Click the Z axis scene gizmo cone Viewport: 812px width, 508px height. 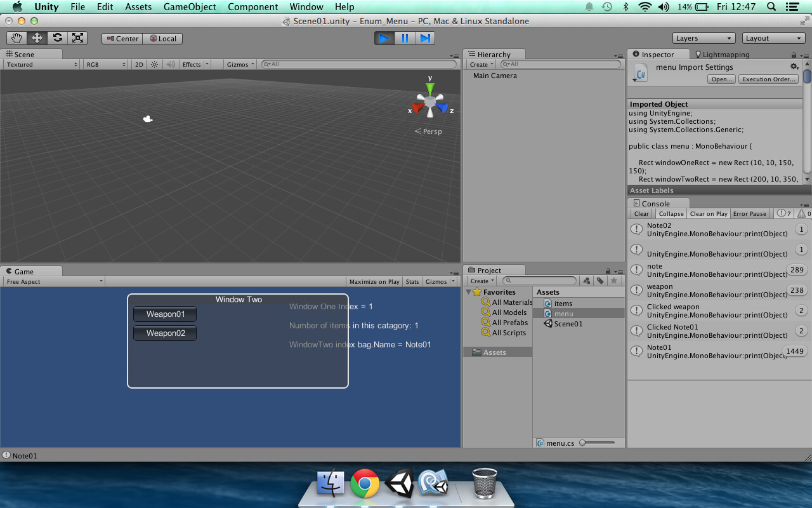coord(442,107)
